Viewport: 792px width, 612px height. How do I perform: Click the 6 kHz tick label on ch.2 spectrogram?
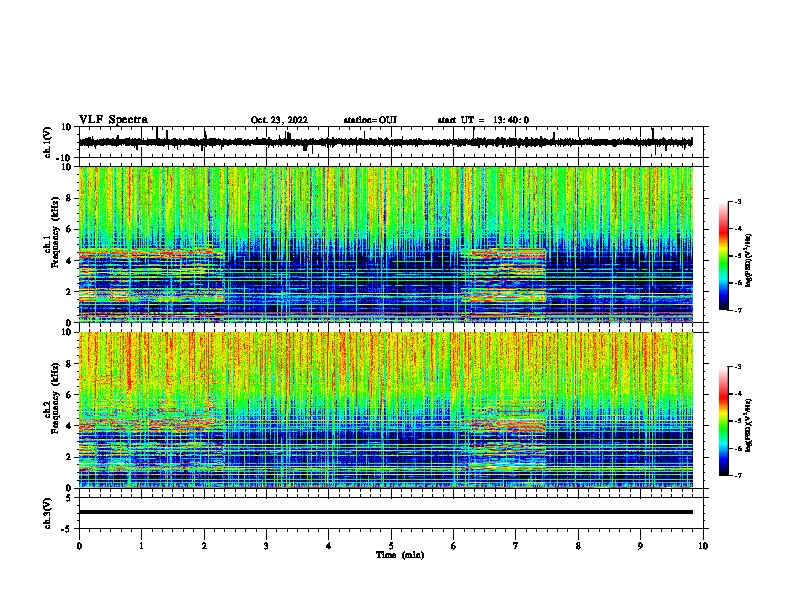[x=69, y=395]
